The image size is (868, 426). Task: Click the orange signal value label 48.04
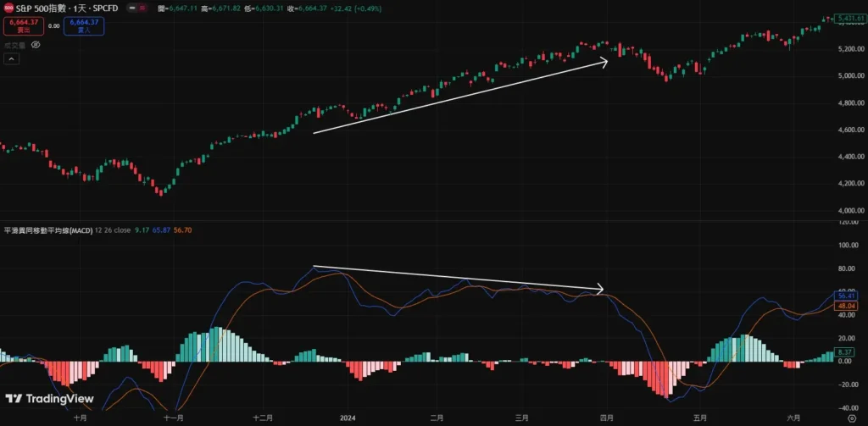click(847, 305)
